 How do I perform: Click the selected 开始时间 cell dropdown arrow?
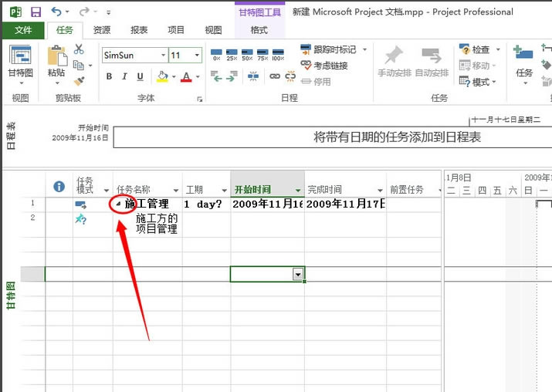[298, 274]
